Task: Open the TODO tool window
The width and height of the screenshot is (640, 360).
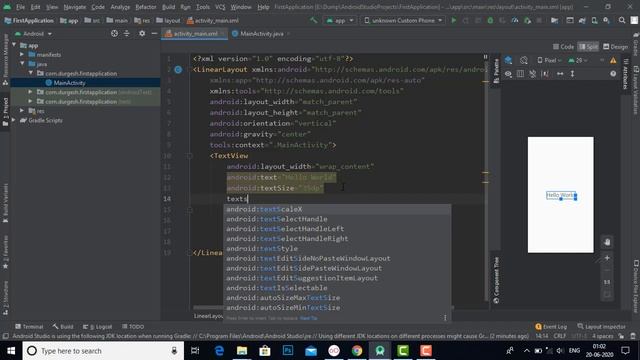Action: pos(133,327)
